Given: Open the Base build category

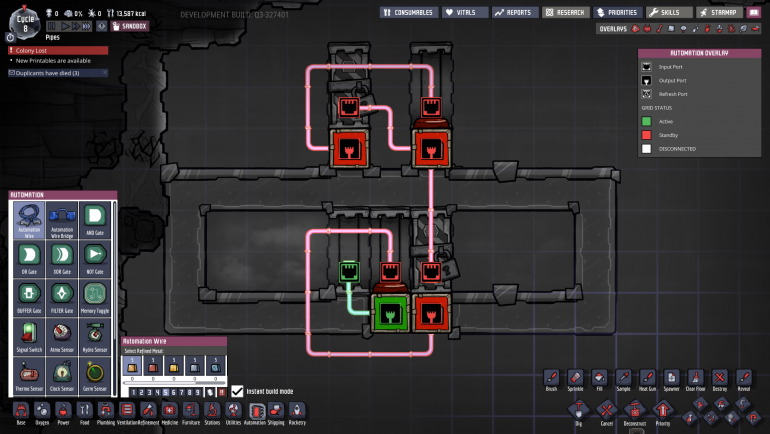Looking at the screenshot, I should click(21, 413).
